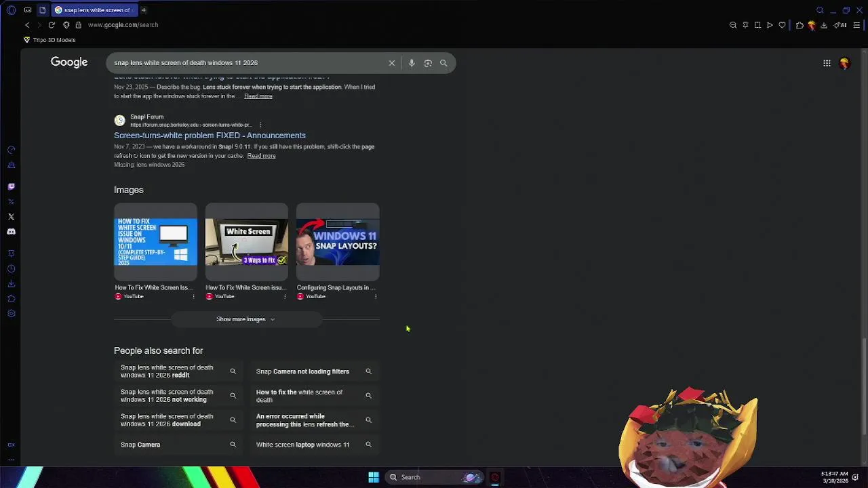
Task: Open the AI assistant toolbar button
Action: click(x=840, y=25)
